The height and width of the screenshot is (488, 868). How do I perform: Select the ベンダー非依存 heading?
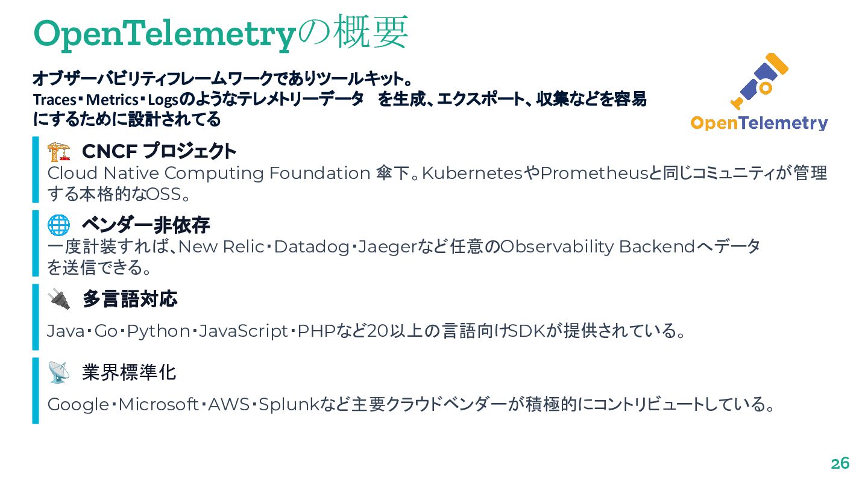click(x=146, y=225)
